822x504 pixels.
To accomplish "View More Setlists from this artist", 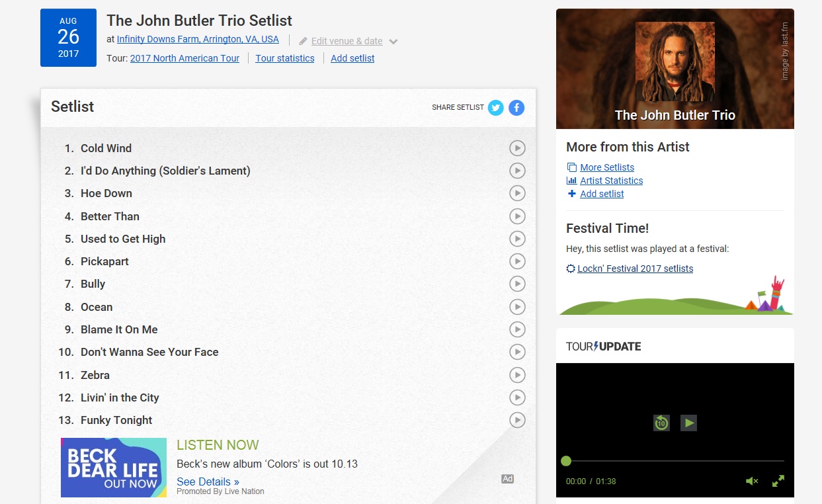I will tap(607, 167).
